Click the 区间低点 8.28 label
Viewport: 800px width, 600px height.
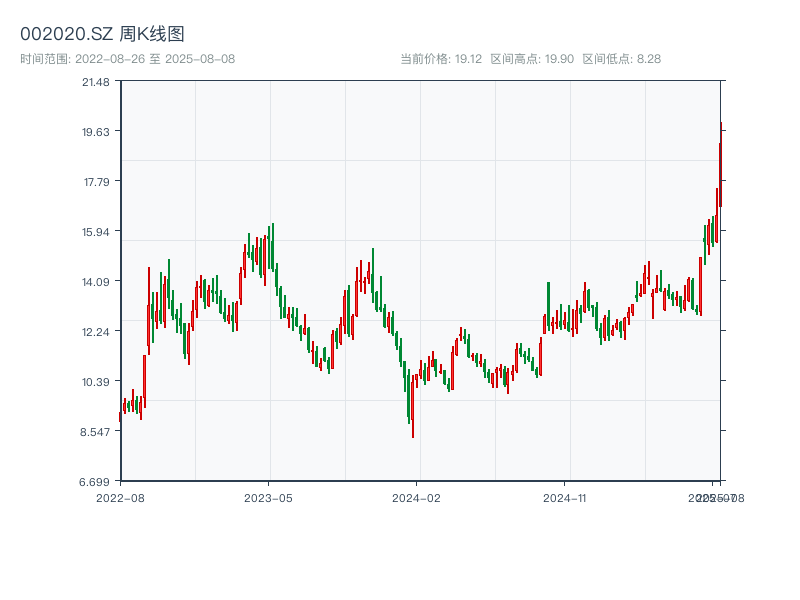coord(621,59)
